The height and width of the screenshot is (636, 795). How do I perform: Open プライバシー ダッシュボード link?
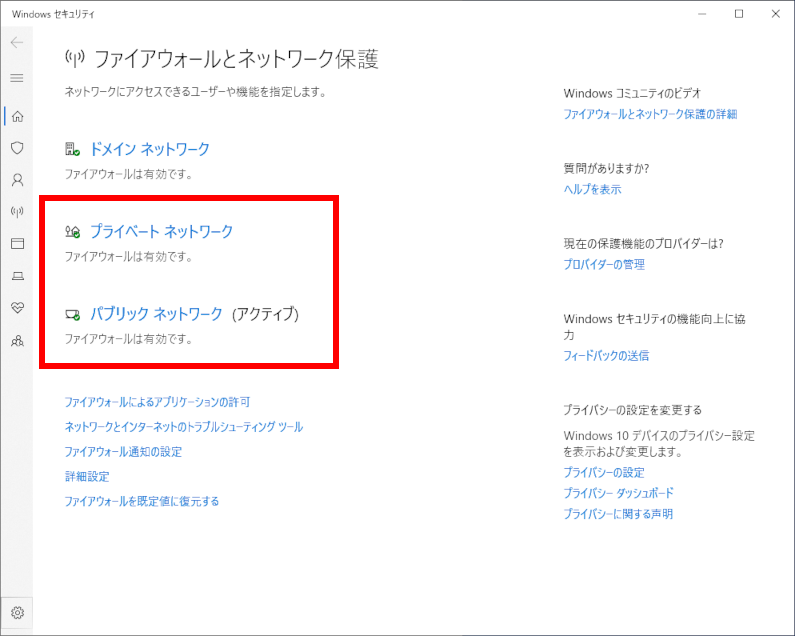tap(619, 493)
